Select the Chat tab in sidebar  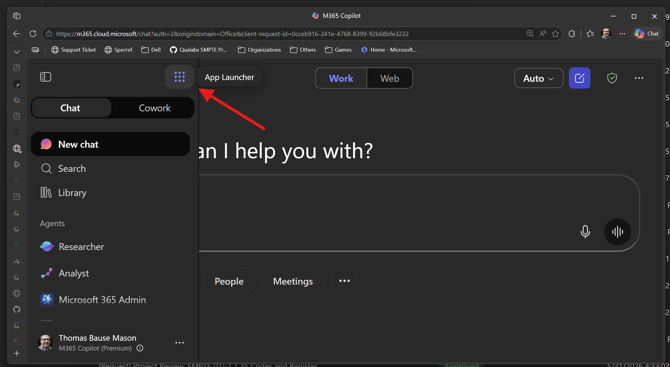coord(71,108)
